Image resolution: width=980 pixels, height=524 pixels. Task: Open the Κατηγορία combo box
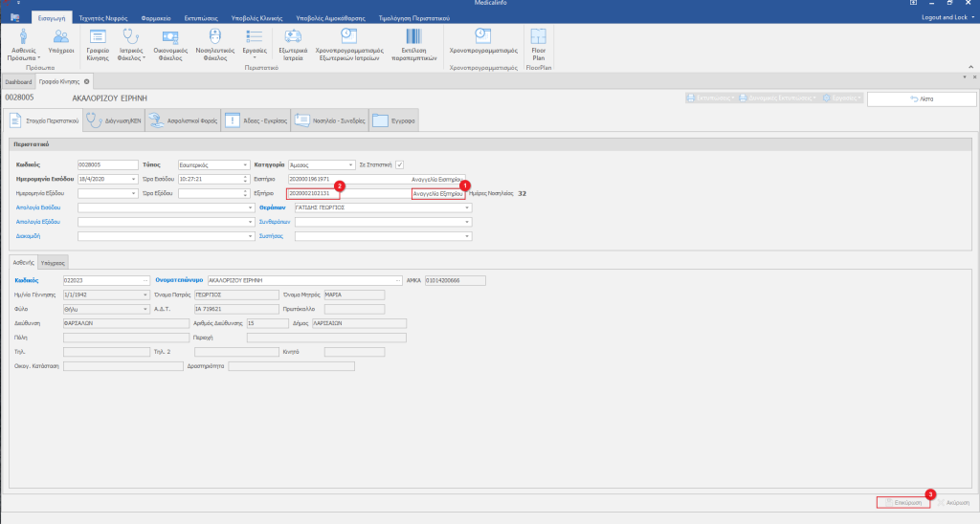(x=351, y=164)
